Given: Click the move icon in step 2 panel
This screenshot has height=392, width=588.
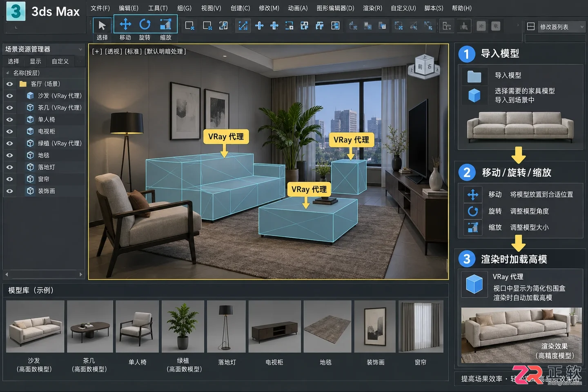Looking at the screenshot, I should [473, 195].
